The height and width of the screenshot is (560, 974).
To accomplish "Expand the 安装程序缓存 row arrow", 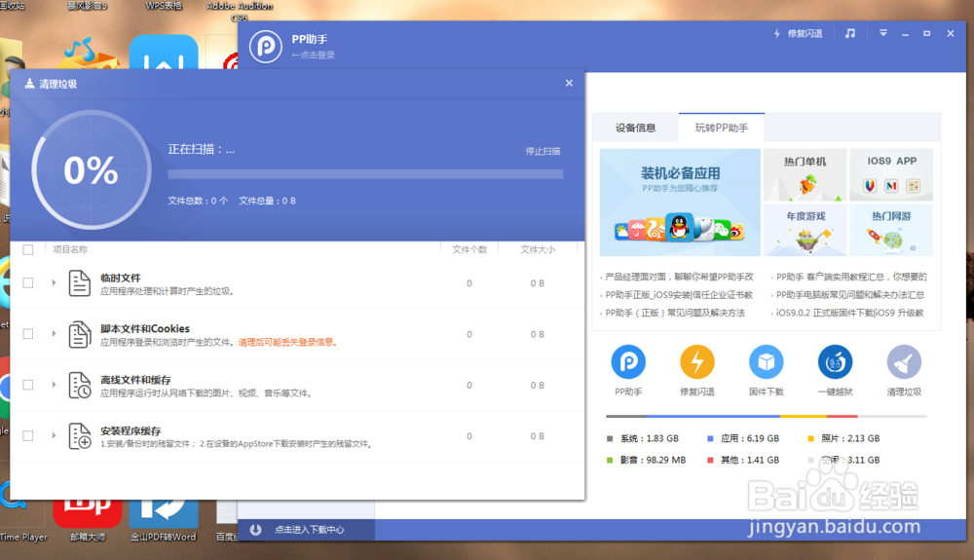I will point(54,436).
